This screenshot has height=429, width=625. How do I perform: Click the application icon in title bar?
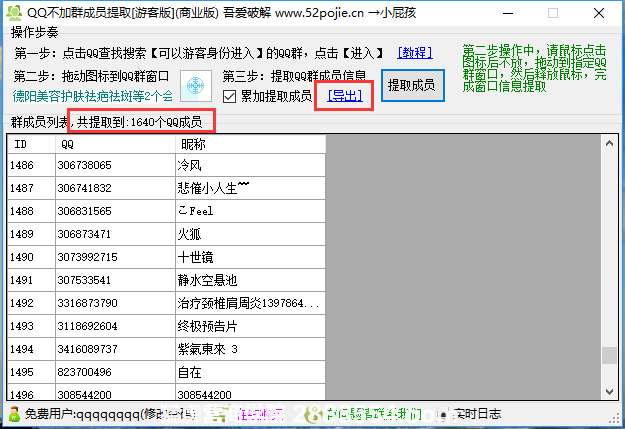pyautogui.click(x=14, y=13)
